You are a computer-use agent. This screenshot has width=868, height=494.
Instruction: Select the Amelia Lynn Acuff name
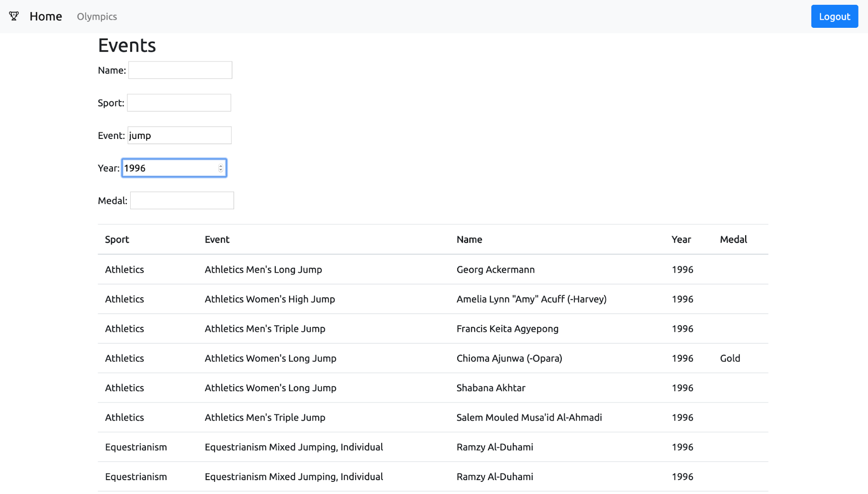(x=531, y=299)
